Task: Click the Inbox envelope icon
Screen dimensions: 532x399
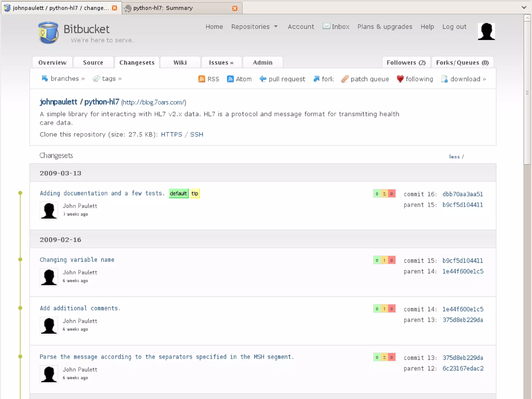Action: pos(326,26)
